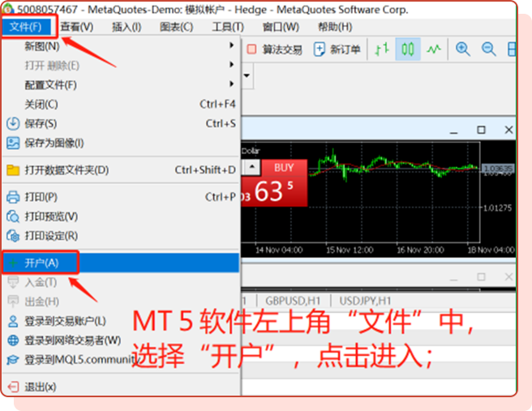Expand the 配置文件(F) submenu arrow
Viewport: 532px width, 411px height.
tap(231, 83)
